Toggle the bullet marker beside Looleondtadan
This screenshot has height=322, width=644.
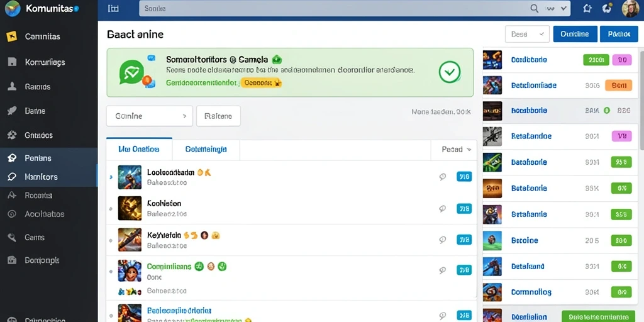(111, 177)
